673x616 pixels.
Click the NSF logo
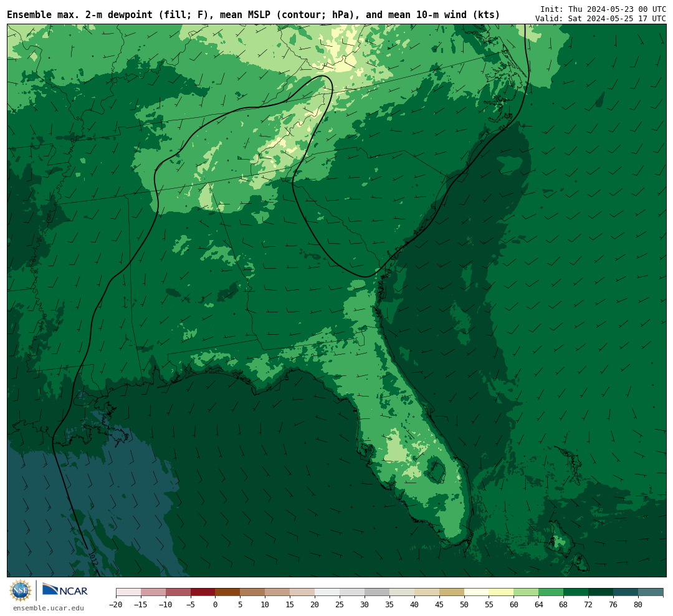pyautogui.click(x=21, y=590)
